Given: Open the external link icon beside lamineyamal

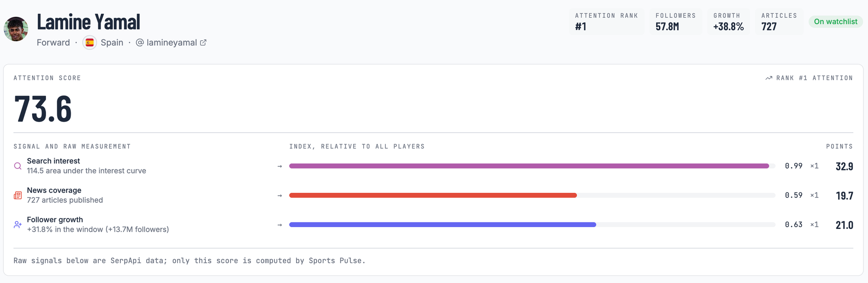Looking at the screenshot, I should 203,42.
